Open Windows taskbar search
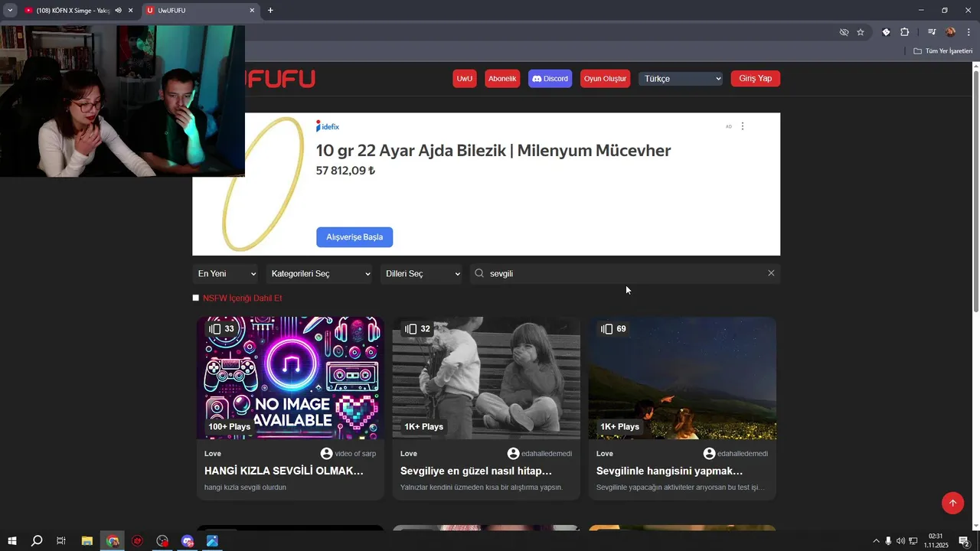This screenshot has width=980, height=551. click(x=37, y=541)
